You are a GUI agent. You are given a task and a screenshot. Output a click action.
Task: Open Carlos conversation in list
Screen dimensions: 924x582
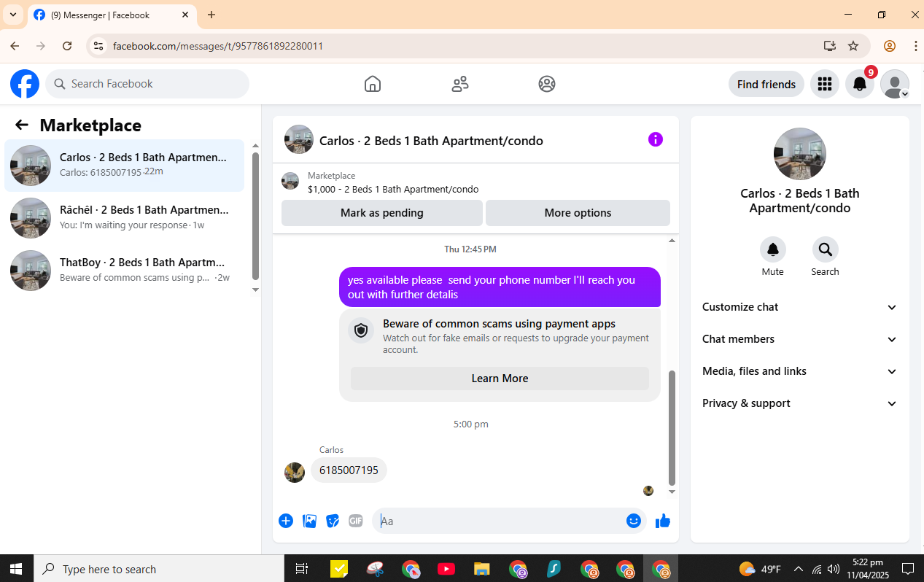125,166
